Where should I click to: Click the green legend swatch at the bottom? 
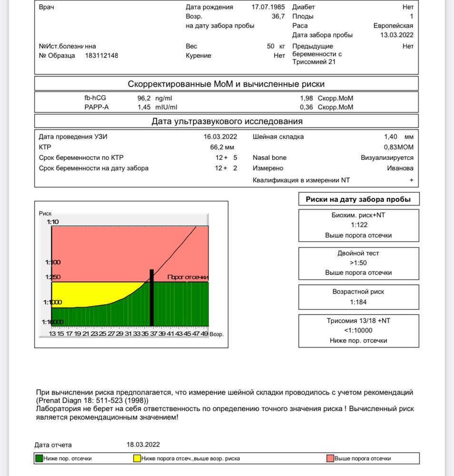(39, 458)
